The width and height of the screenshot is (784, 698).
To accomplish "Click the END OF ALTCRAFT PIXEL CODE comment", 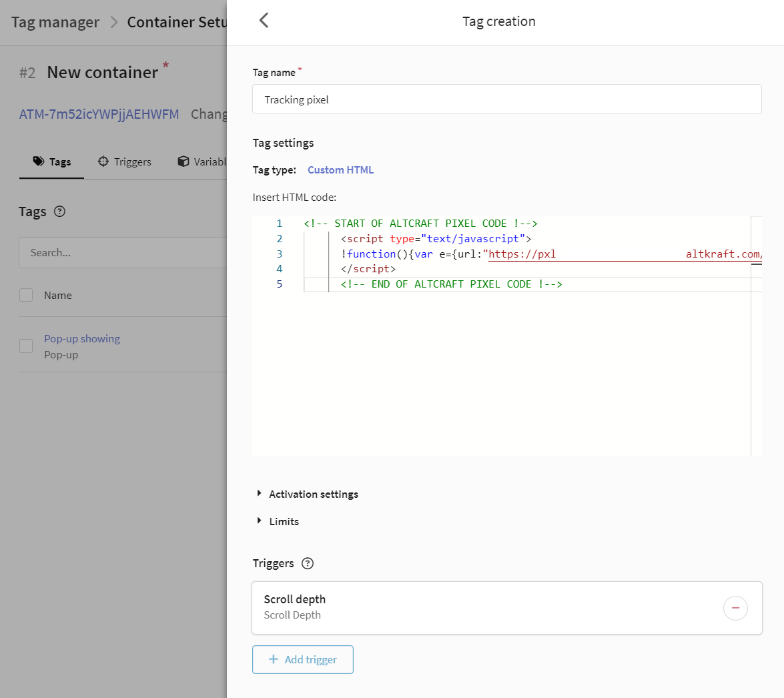I will tap(452, 284).
